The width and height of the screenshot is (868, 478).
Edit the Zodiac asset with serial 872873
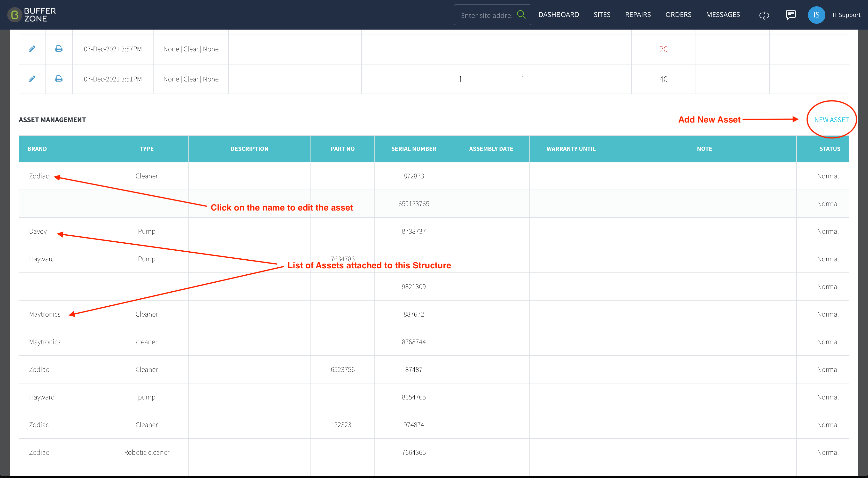coord(39,176)
